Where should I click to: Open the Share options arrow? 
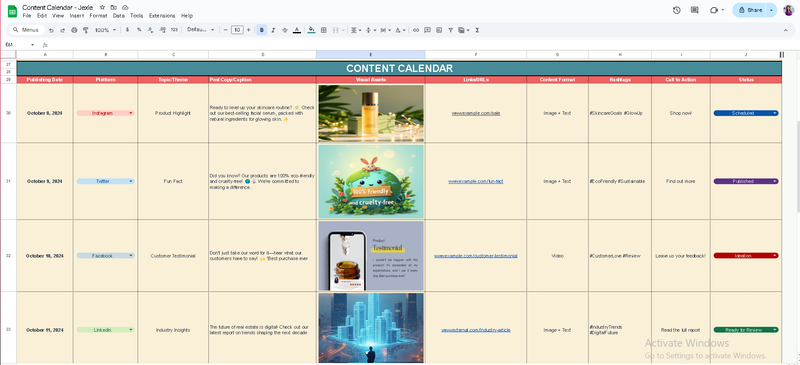pyautogui.click(x=771, y=10)
